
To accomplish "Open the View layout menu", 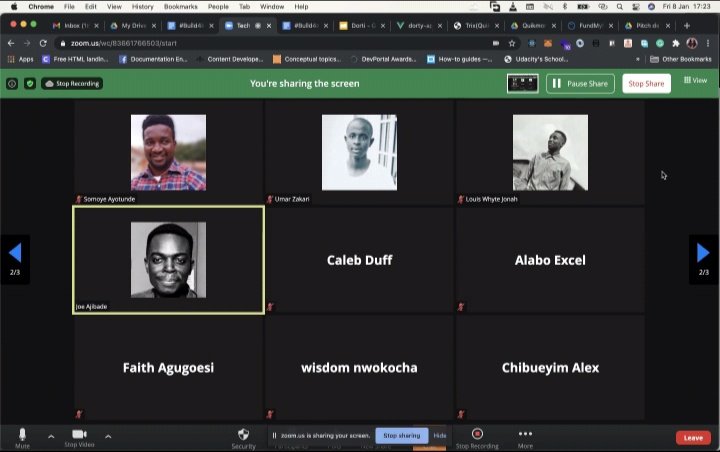I will coord(695,80).
